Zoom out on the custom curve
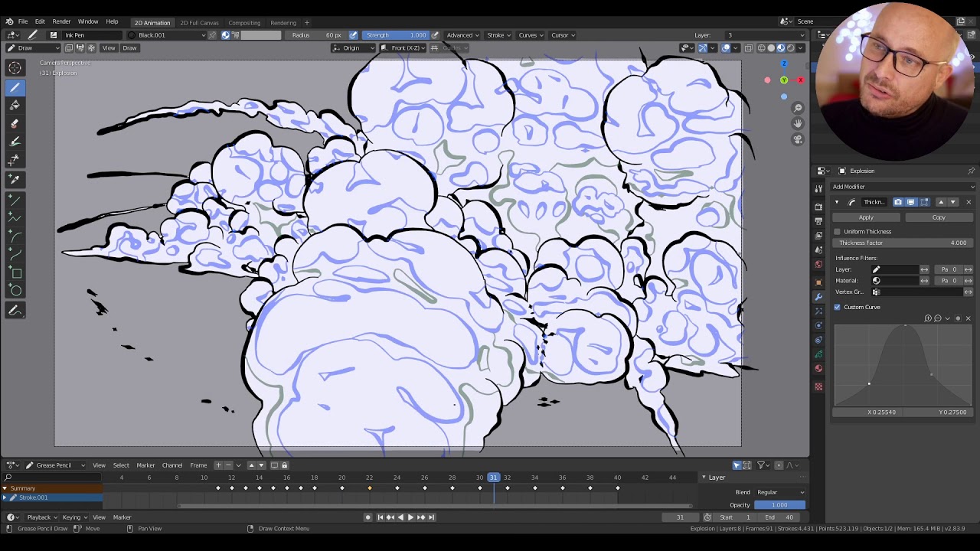This screenshot has height=551, width=980. click(x=938, y=318)
